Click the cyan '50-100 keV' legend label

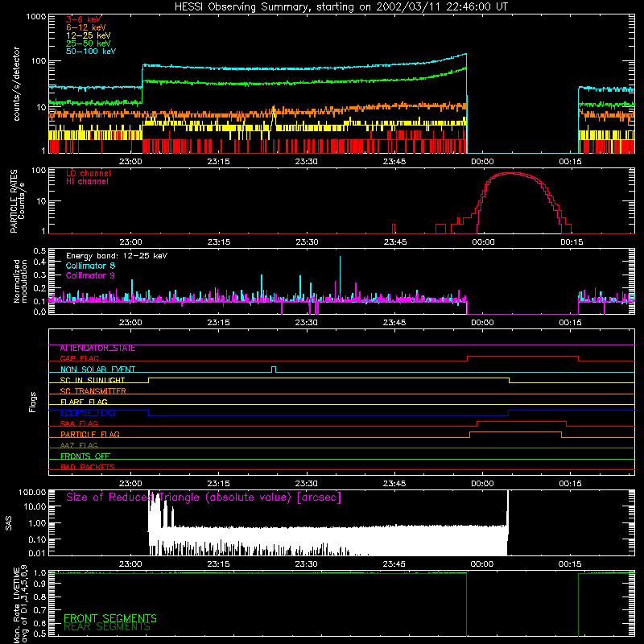coord(91,52)
